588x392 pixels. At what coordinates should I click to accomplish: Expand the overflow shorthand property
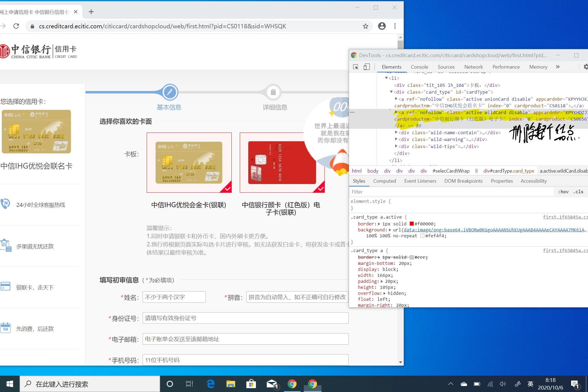384,293
